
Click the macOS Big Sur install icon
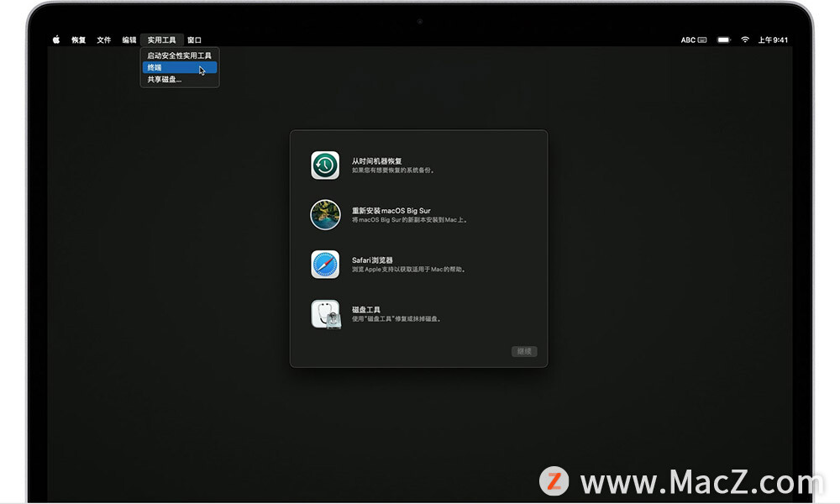[326, 214]
